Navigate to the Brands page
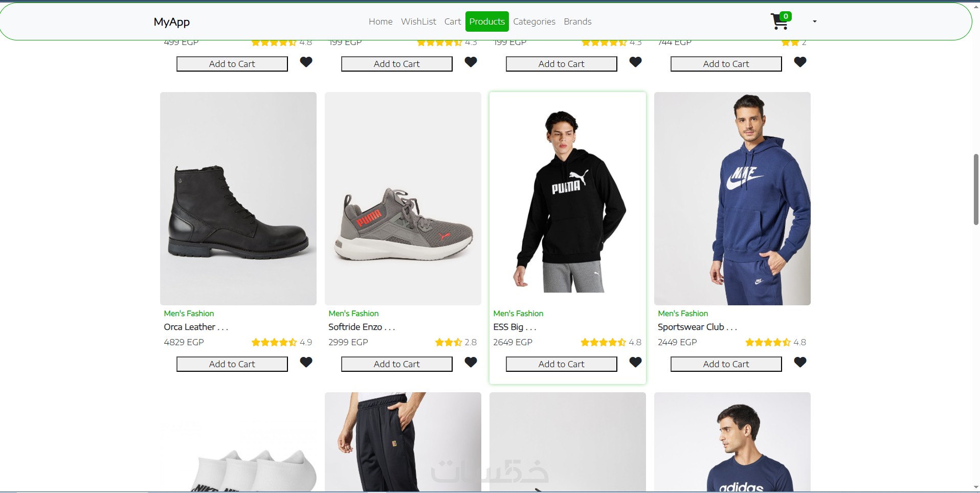This screenshot has width=980, height=493. click(x=577, y=21)
